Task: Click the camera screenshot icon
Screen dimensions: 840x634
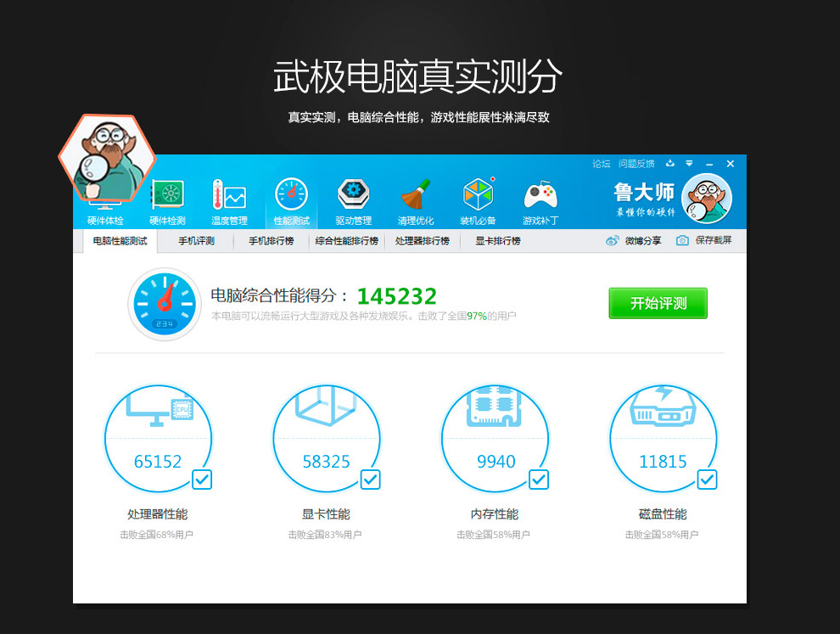Action: (682, 241)
